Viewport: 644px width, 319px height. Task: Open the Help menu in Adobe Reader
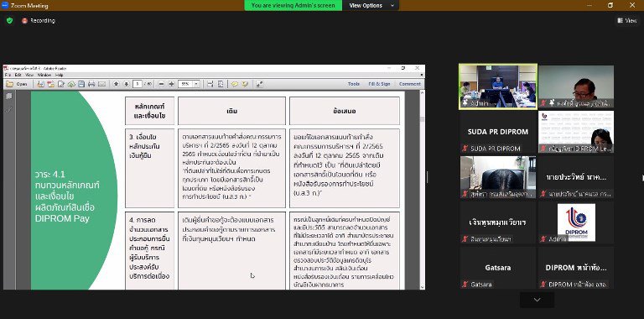pos(60,76)
